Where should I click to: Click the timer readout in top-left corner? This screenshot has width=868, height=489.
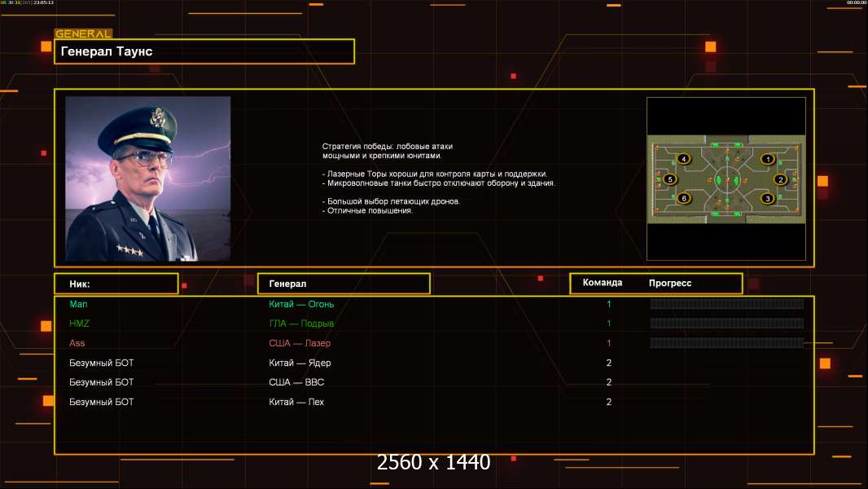point(39,3)
